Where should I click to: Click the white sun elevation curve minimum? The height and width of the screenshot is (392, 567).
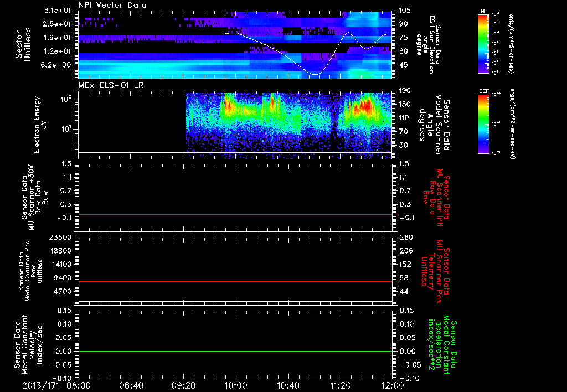[315, 75]
